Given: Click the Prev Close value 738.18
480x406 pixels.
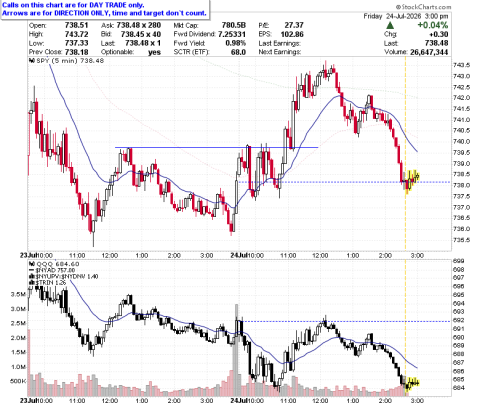Looking at the screenshot, I should (x=76, y=52).
